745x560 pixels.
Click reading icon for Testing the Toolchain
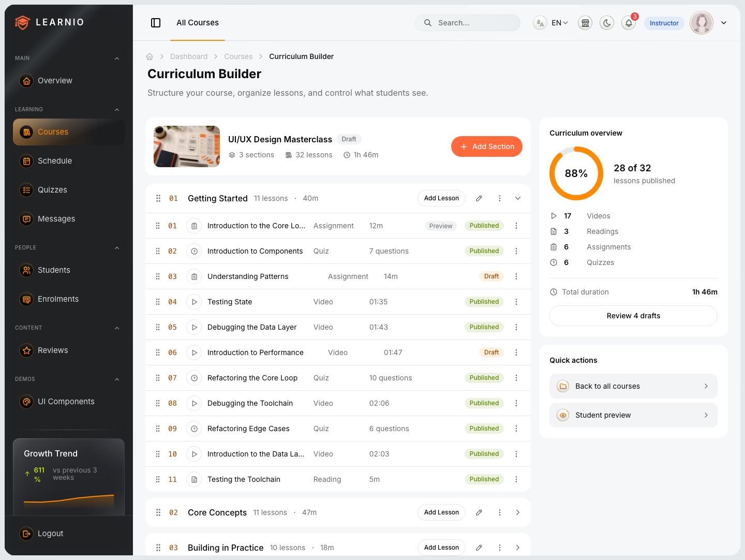194,479
